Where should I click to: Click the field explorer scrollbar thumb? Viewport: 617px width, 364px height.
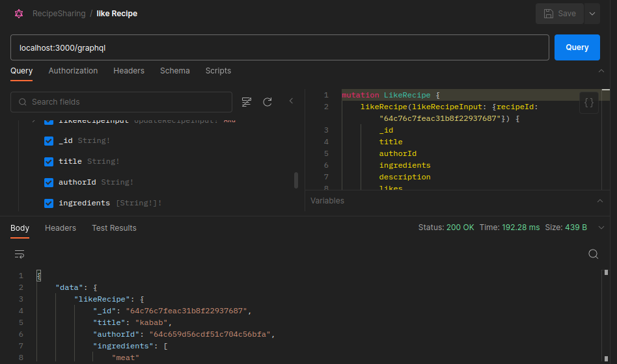pyautogui.click(x=296, y=181)
